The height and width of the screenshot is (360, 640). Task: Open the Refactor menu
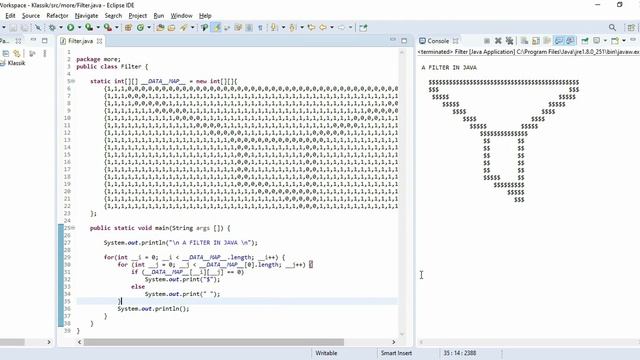point(57,16)
